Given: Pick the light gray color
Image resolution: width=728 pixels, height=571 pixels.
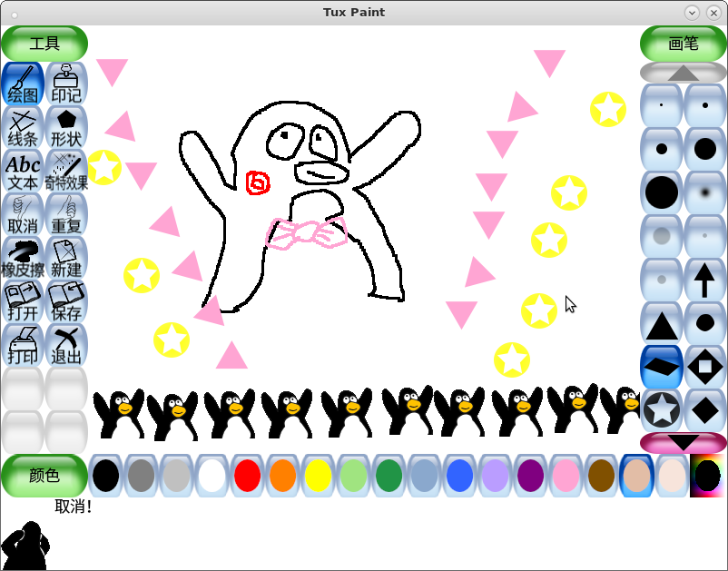Looking at the screenshot, I should pyautogui.click(x=176, y=476).
